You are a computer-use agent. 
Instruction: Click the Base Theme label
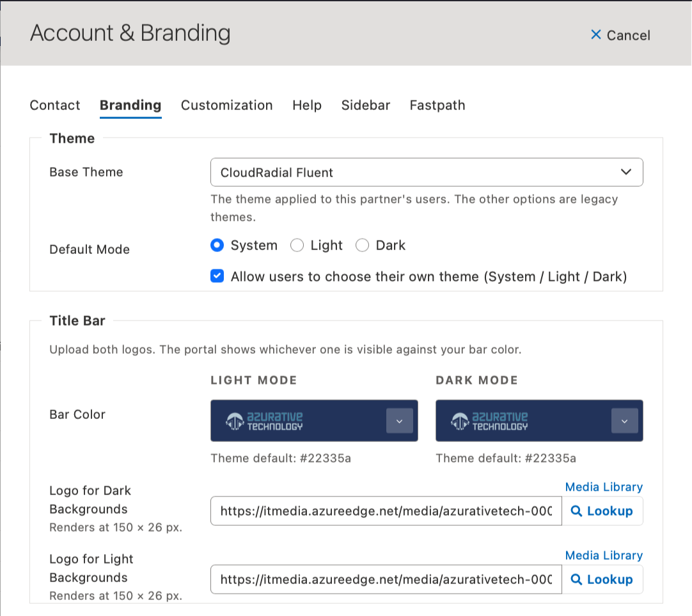(x=86, y=171)
